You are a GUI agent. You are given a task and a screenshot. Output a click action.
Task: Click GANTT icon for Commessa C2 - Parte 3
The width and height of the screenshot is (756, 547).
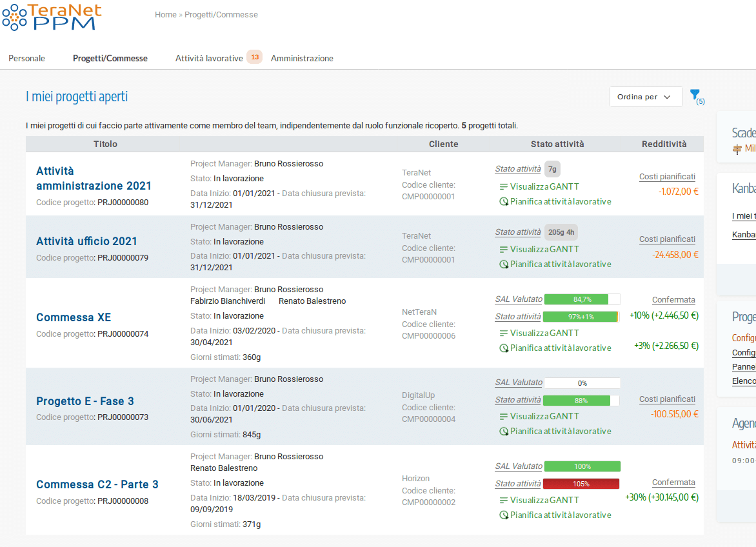(x=503, y=501)
